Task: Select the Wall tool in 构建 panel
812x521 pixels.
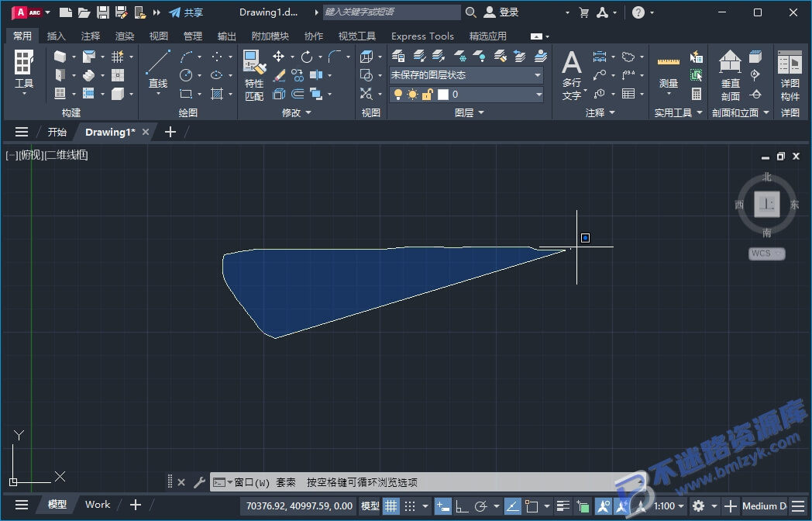Action: click(x=60, y=56)
